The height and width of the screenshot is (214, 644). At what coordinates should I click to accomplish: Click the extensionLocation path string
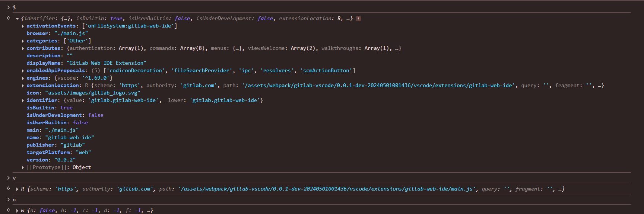coord(378,86)
